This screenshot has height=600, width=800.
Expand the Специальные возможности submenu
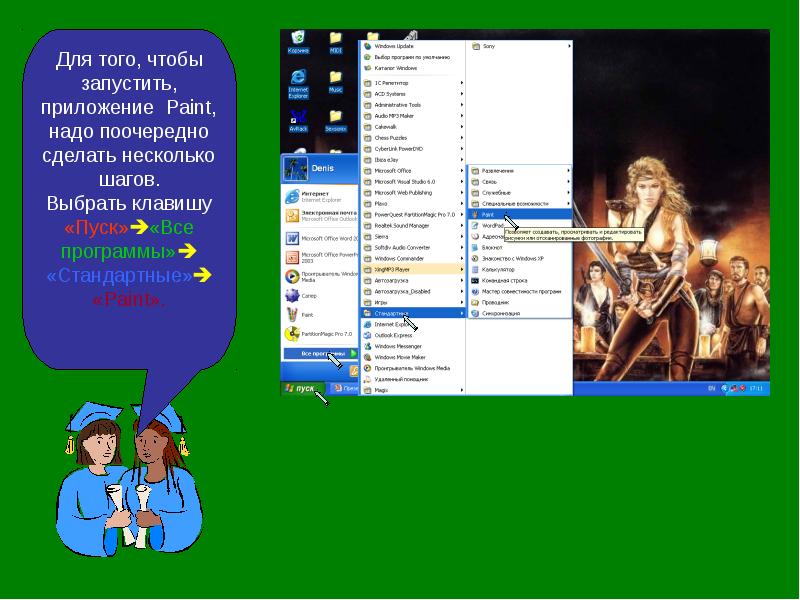pos(510,203)
